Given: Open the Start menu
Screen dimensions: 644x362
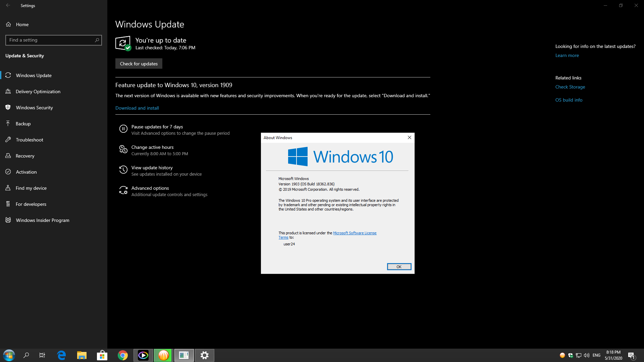Looking at the screenshot, I should (x=9, y=355).
